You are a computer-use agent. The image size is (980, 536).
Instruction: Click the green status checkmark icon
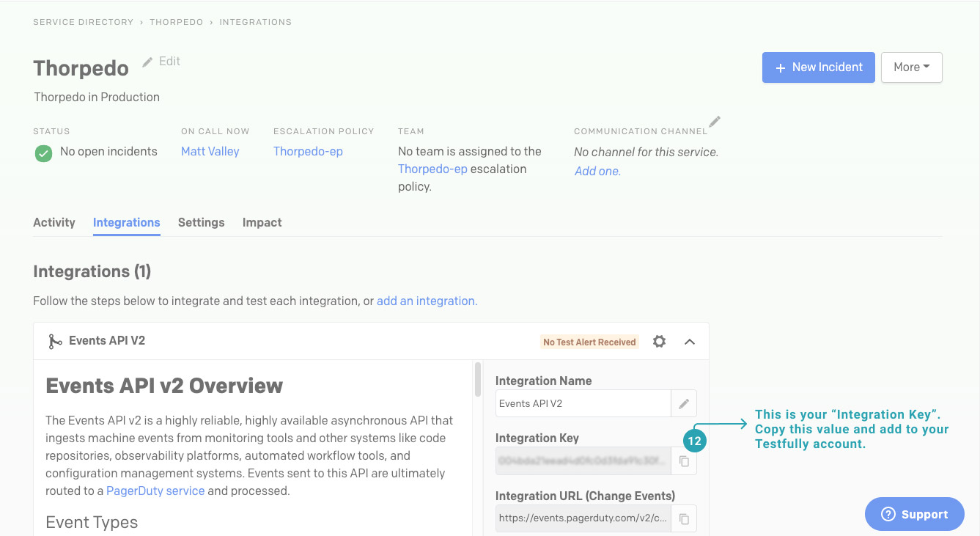coord(44,153)
